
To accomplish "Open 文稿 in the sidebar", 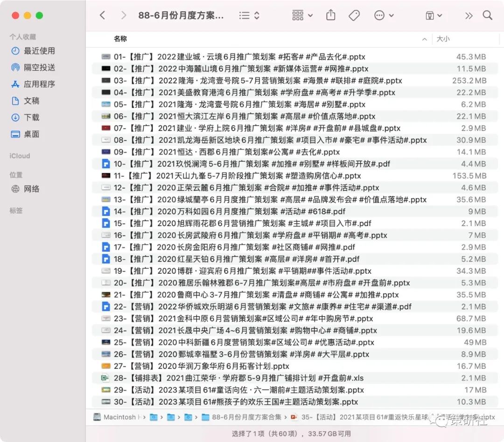I will 25,101.
